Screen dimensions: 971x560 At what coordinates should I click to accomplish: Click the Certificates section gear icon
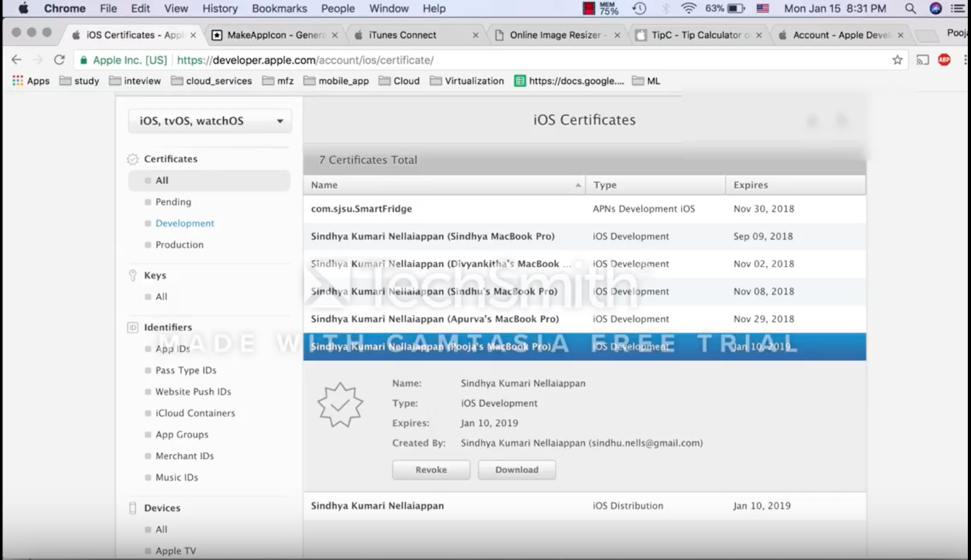[133, 159]
